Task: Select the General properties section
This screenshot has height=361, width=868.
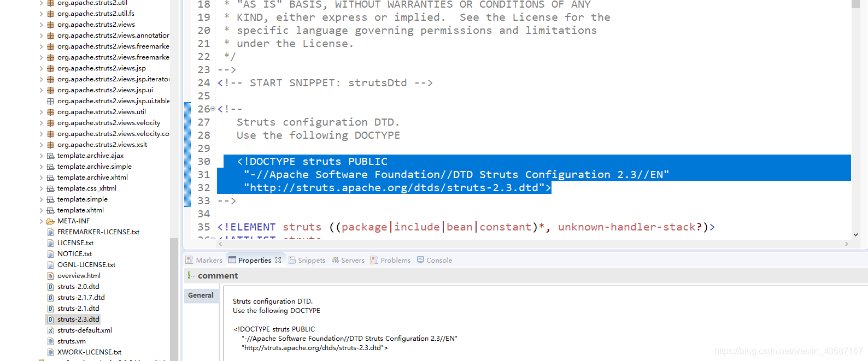Action: (x=201, y=295)
